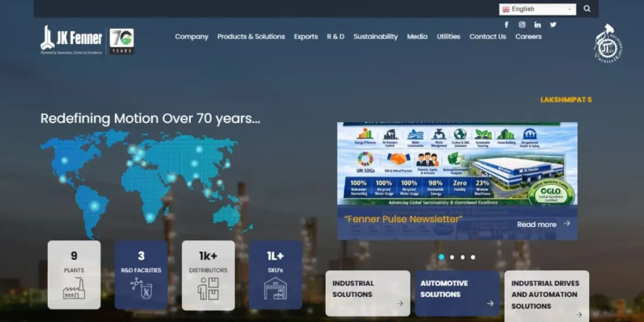Click the R&D Facilities molecule icon
This screenshot has width=644, height=322.
coord(142,288)
